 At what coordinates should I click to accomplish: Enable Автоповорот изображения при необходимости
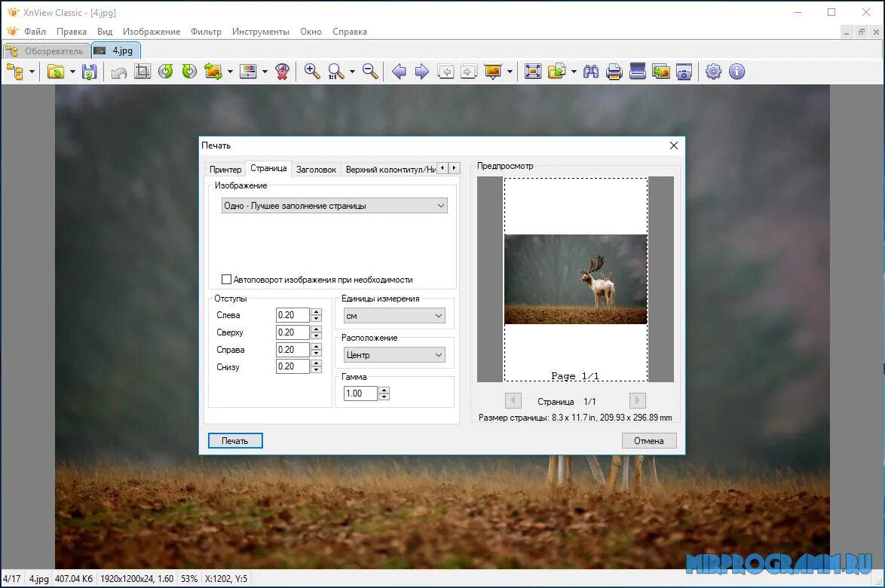coord(226,279)
